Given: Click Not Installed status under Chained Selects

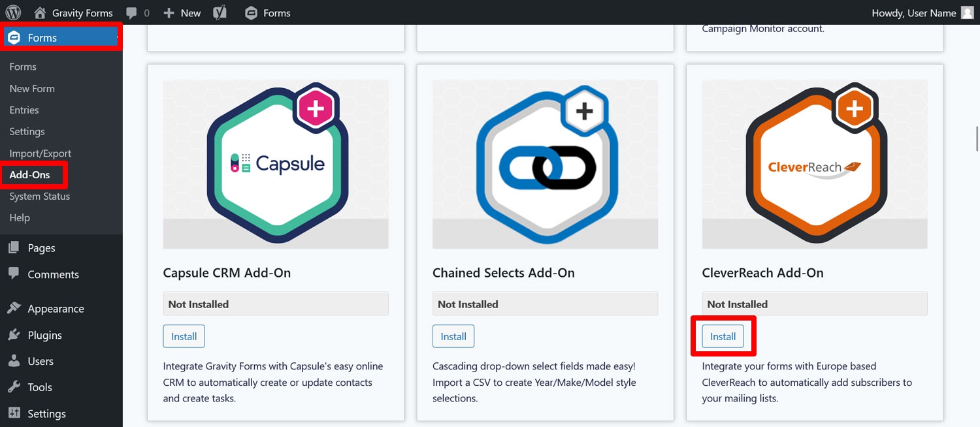Looking at the screenshot, I should click(545, 304).
